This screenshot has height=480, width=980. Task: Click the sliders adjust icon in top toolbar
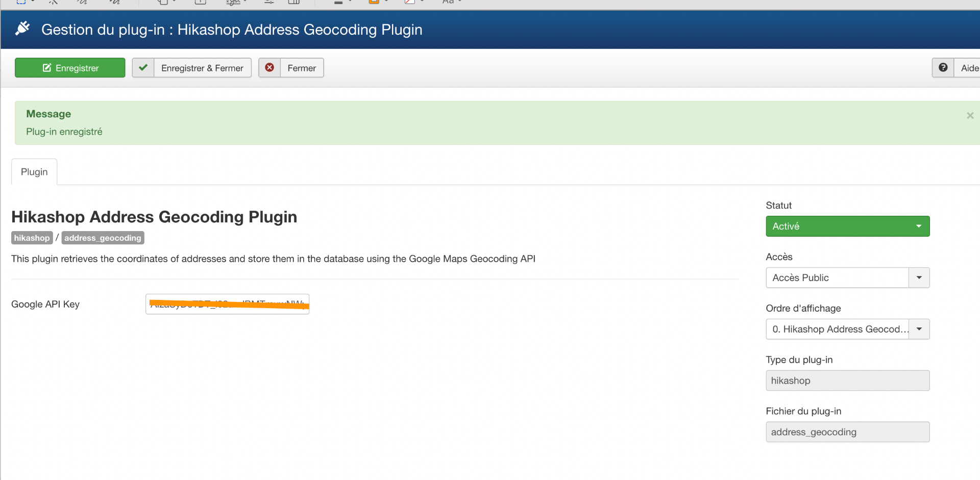click(x=269, y=2)
